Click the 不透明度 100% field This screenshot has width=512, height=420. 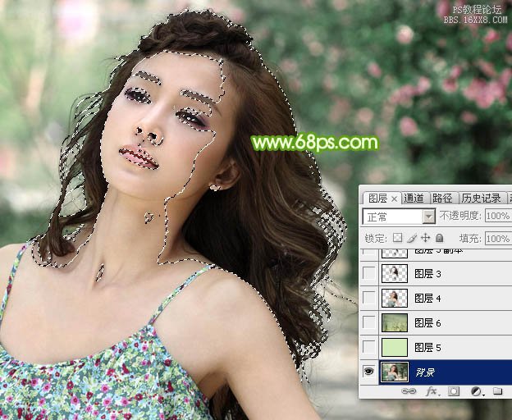[x=498, y=216]
